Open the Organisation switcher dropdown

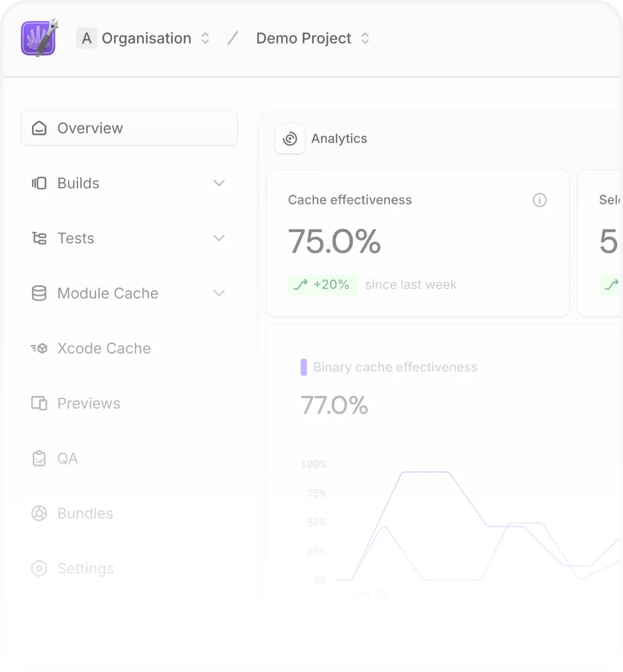pos(205,38)
